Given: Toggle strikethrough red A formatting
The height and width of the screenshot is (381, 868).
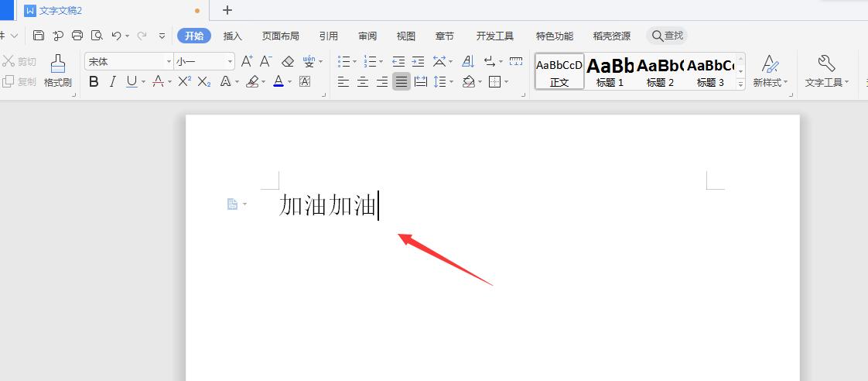Looking at the screenshot, I should (159, 82).
